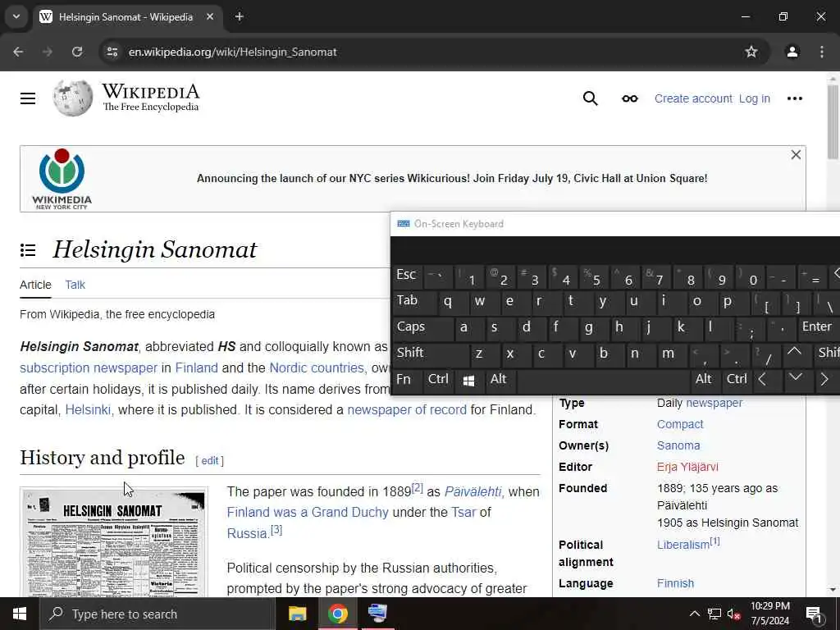Close the Helsingin Sanomat browser tab

coord(210,17)
